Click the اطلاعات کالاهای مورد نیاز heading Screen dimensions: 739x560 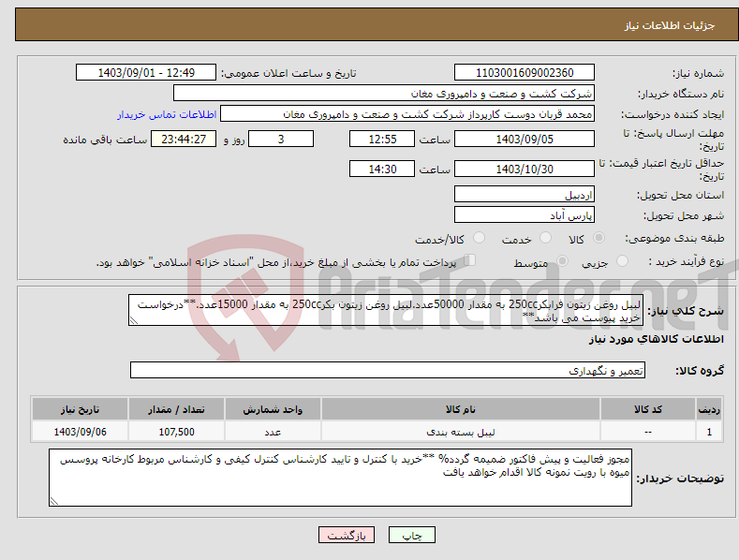click(657, 339)
